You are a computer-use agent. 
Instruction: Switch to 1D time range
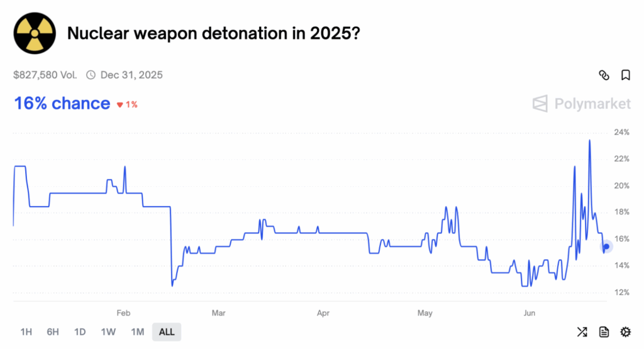80,332
